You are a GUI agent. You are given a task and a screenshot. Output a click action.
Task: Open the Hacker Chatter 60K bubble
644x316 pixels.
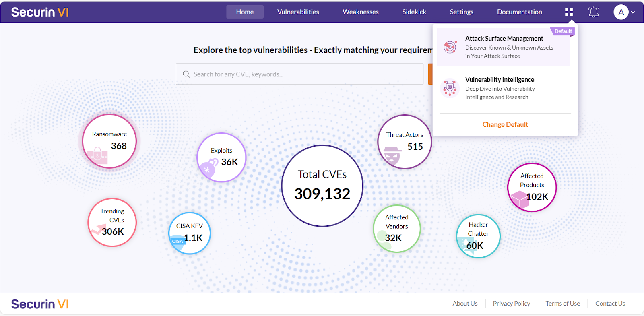478,236
